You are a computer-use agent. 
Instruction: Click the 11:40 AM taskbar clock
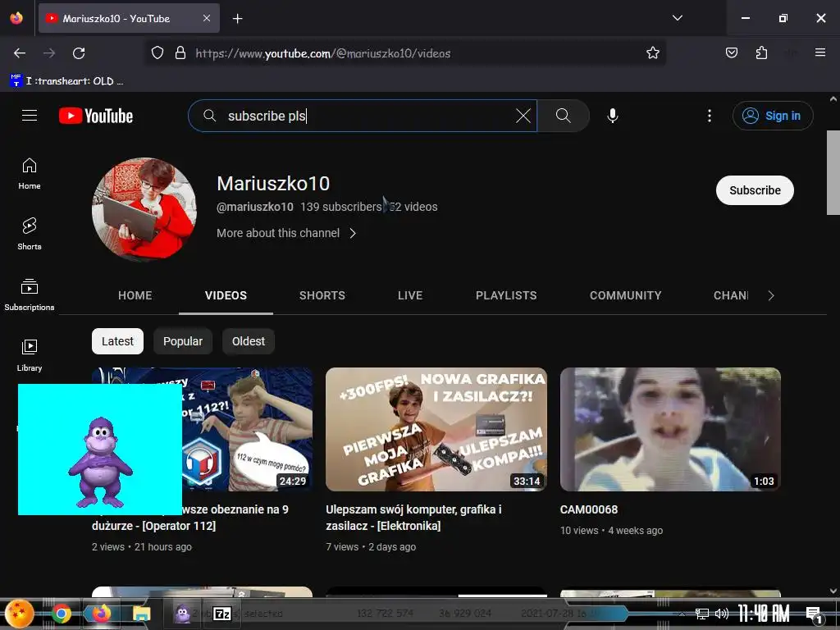pyautogui.click(x=764, y=614)
